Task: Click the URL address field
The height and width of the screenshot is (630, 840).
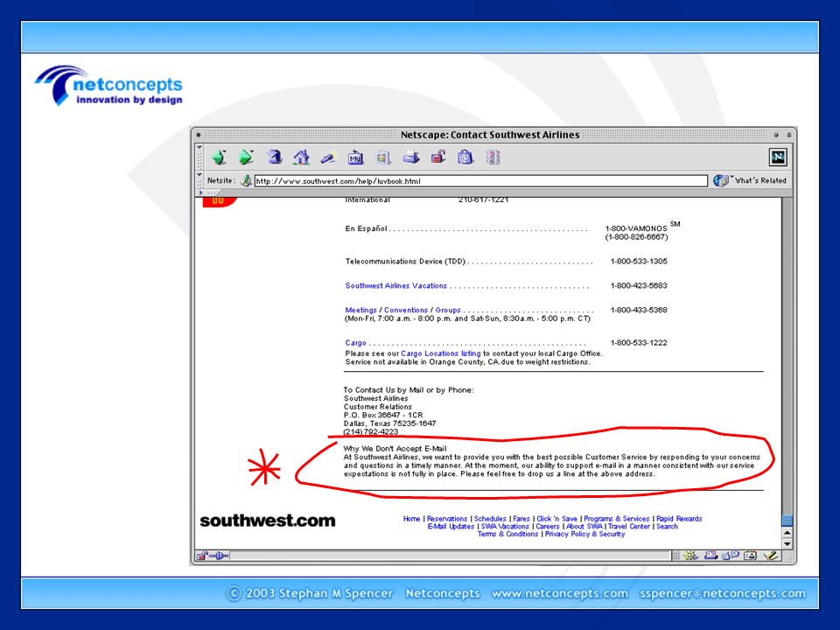Action: [x=480, y=181]
